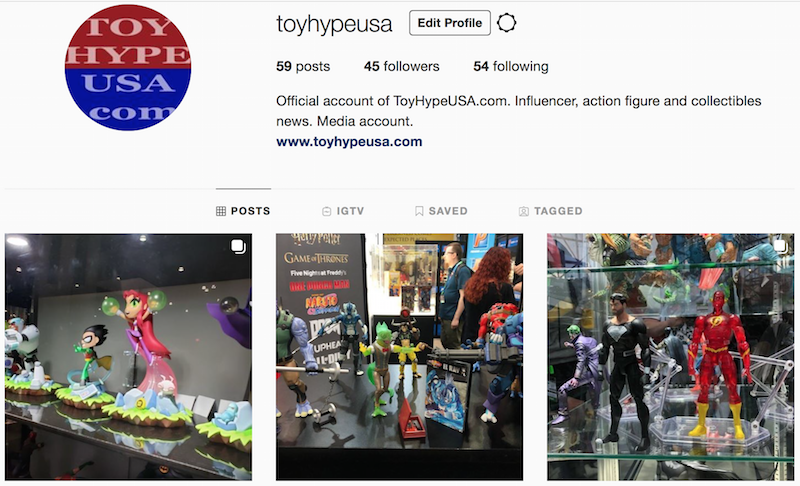The height and width of the screenshot is (486, 800).
Task: Click the Posts grid icon
Action: click(221, 211)
